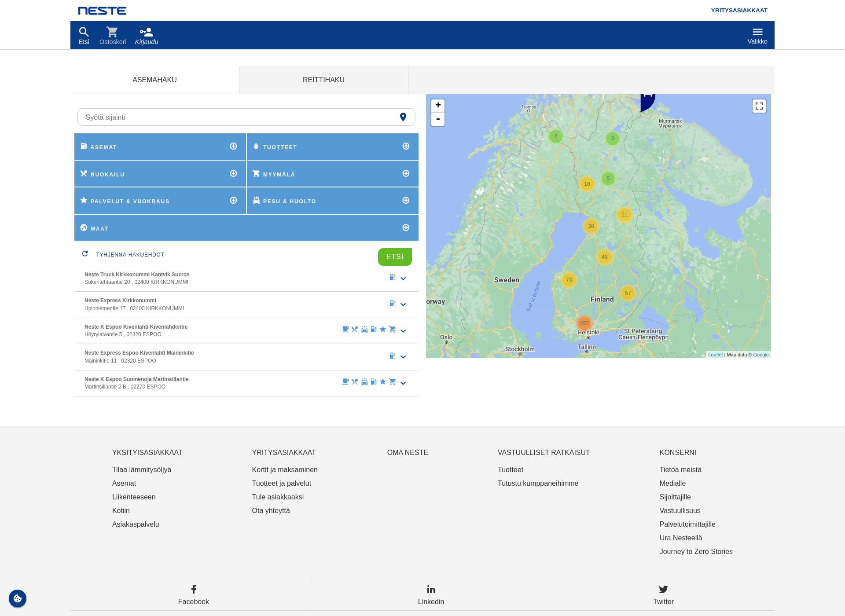Click ETSI search button
845x616 pixels.
(x=394, y=256)
